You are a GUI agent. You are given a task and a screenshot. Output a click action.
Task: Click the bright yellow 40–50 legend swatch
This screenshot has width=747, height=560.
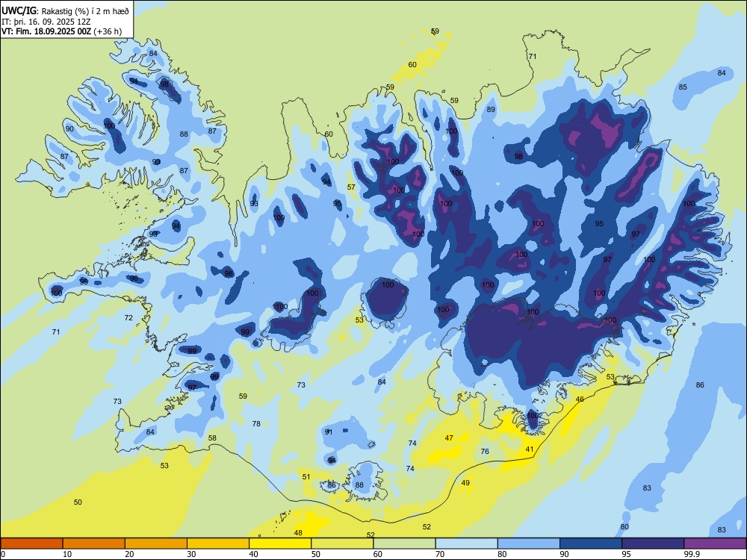pos(280,544)
